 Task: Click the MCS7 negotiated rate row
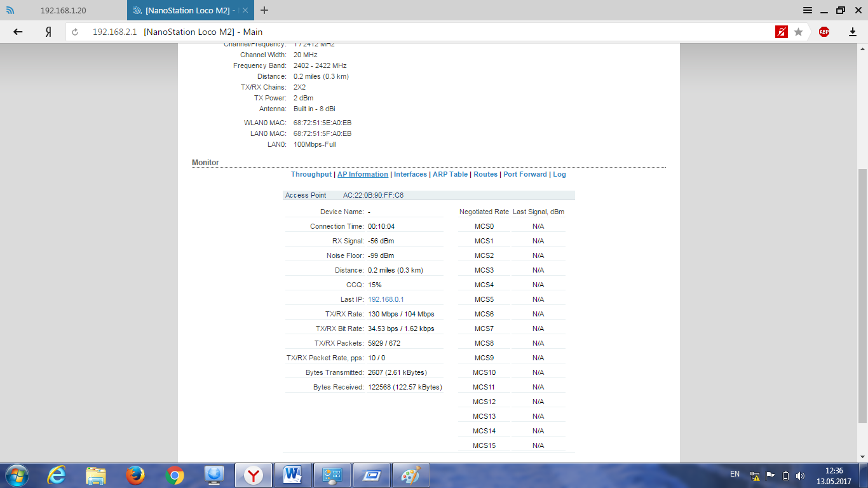511,329
